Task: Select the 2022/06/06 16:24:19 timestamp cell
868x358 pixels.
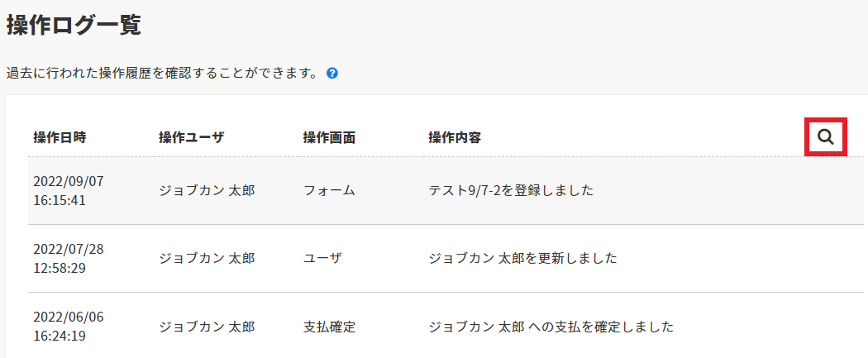Action: pos(69,326)
